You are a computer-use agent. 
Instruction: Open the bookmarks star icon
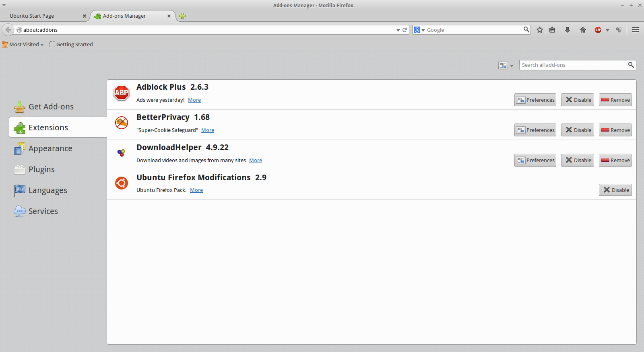[x=540, y=30]
